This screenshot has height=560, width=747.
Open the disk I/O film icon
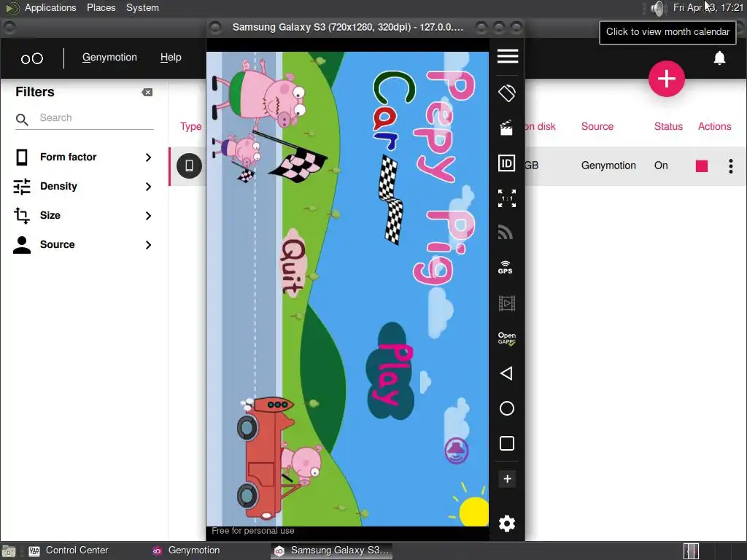[507, 303]
